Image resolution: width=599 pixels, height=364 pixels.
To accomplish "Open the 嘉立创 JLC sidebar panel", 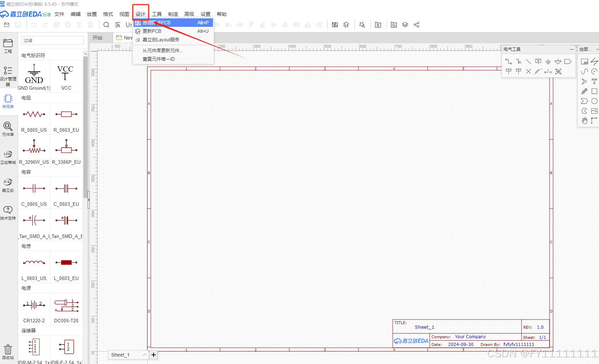I will [8, 185].
